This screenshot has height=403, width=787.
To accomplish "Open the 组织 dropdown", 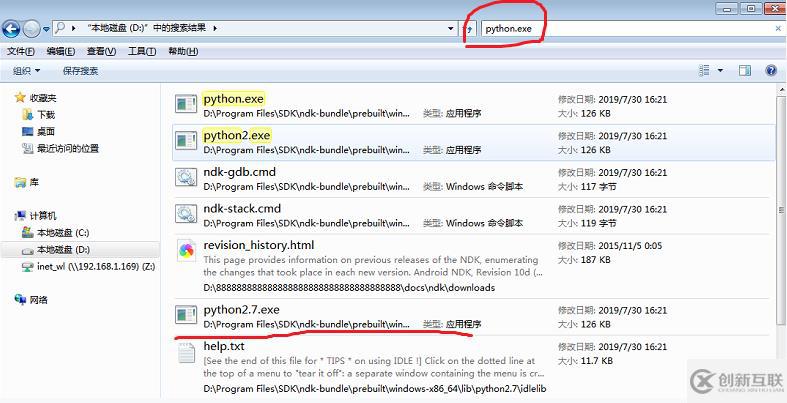I will click(x=27, y=71).
